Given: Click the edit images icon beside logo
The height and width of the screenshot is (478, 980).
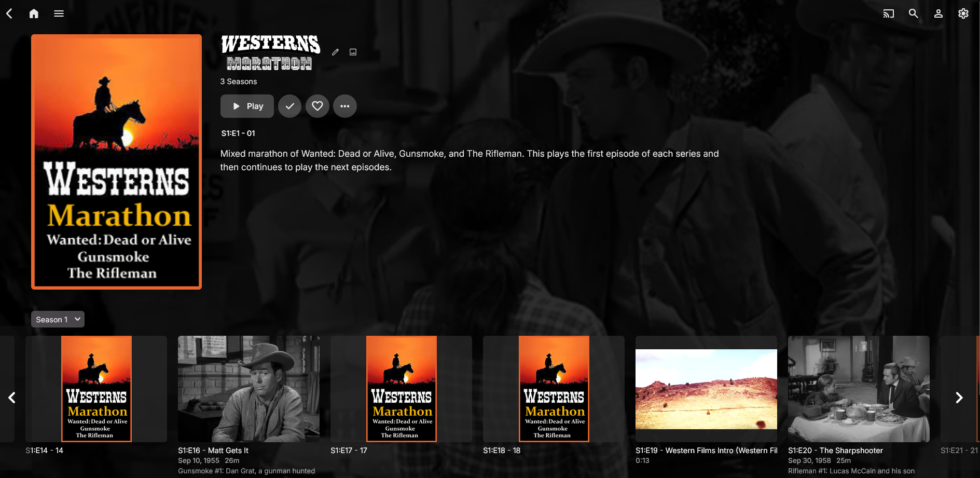Looking at the screenshot, I should coord(353,52).
